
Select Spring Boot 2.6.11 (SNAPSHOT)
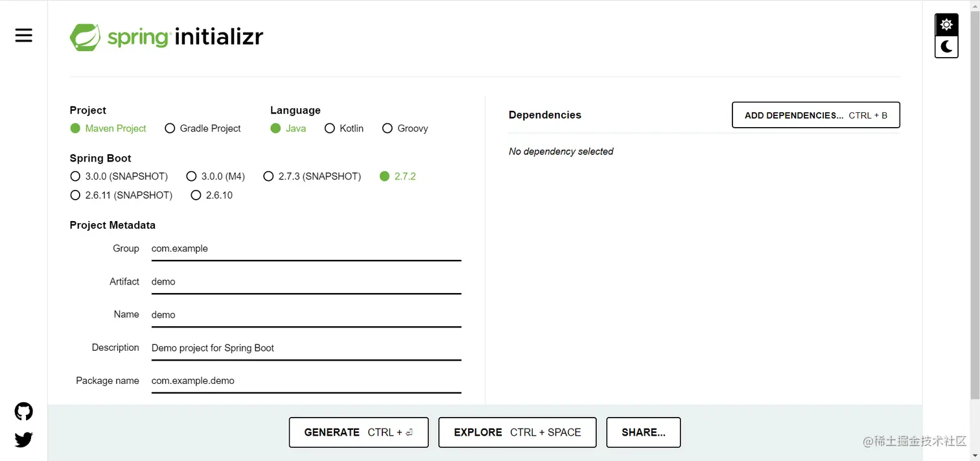(x=121, y=195)
